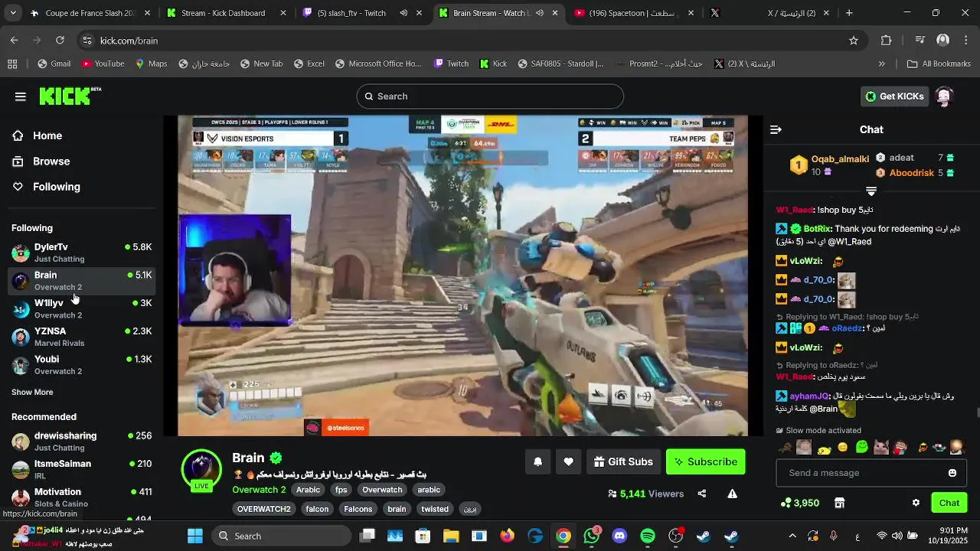Click the streamer webcam overlay
This screenshot has width=980, height=551.
(235, 270)
